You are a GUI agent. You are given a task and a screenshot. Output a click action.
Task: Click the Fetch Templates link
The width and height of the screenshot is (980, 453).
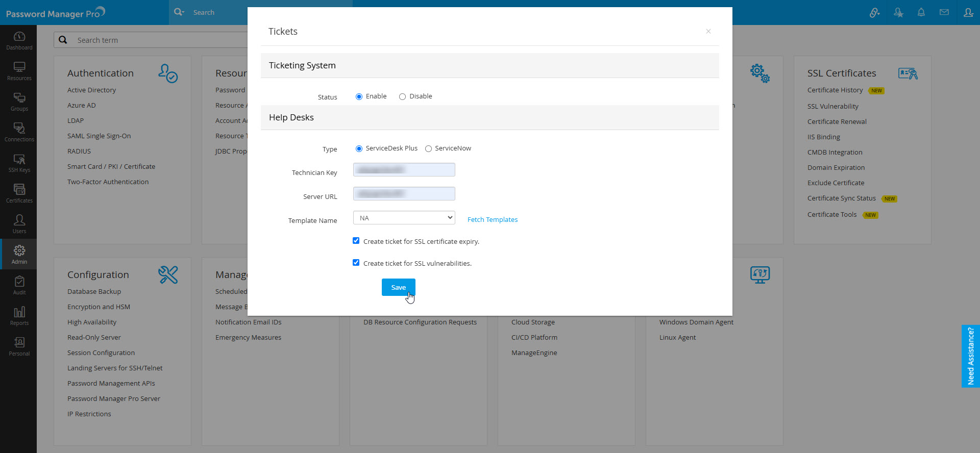click(x=492, y=220)
